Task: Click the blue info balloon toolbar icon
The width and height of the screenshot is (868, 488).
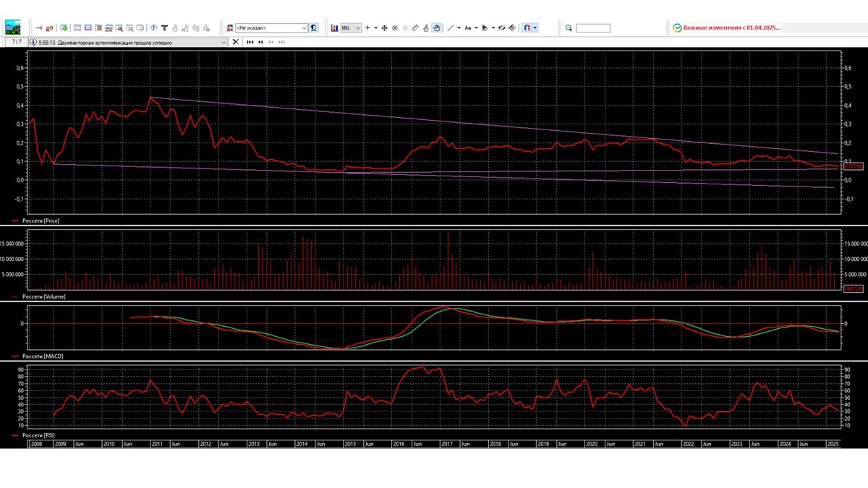Action: pyautogui.click(x=153, y=27)
